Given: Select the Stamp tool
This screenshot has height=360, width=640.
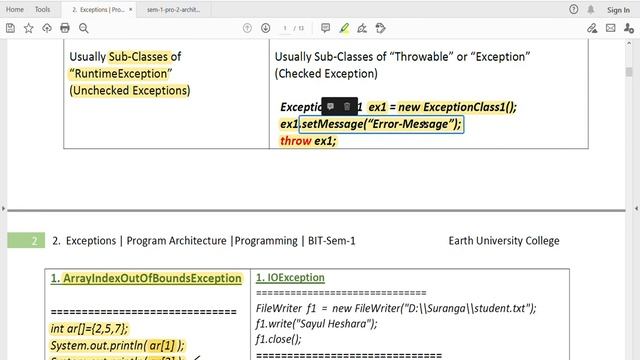Looking at the screenshot, I should 380,28.
